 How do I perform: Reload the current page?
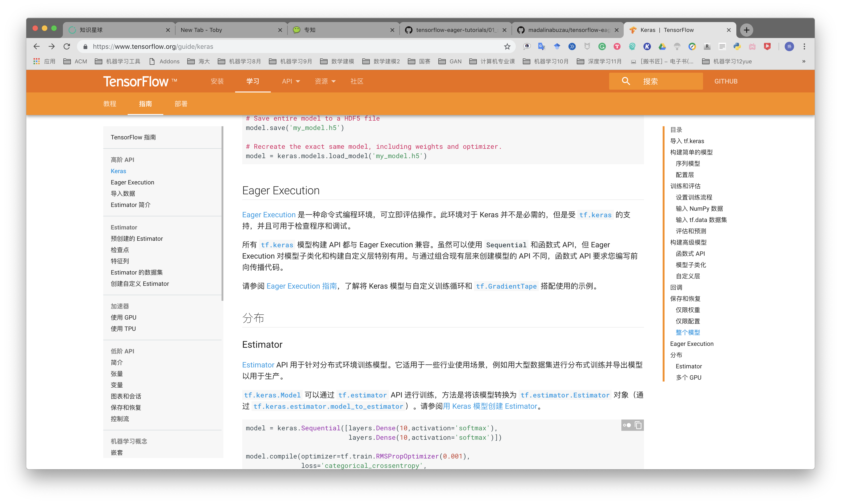[67, 46]
